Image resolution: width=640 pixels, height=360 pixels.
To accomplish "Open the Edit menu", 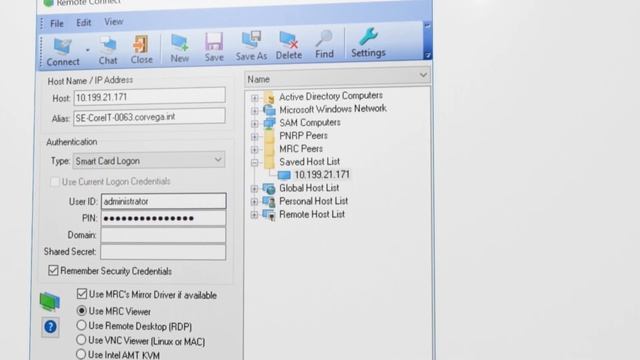I will click(x=84, y=23).
